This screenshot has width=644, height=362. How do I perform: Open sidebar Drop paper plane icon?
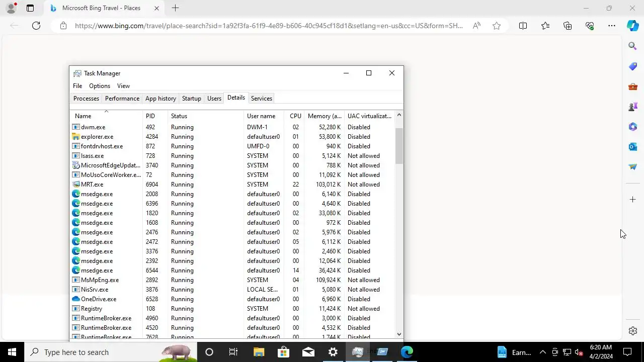633,167
